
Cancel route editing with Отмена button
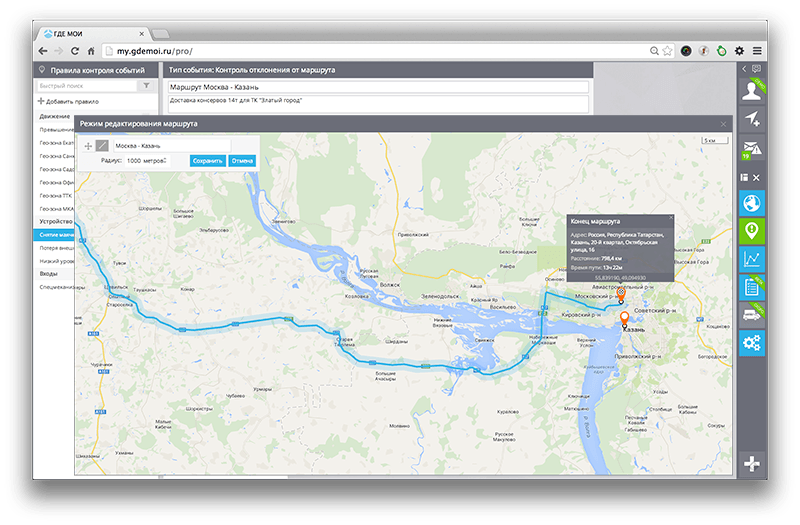click(x=242, y=161)
